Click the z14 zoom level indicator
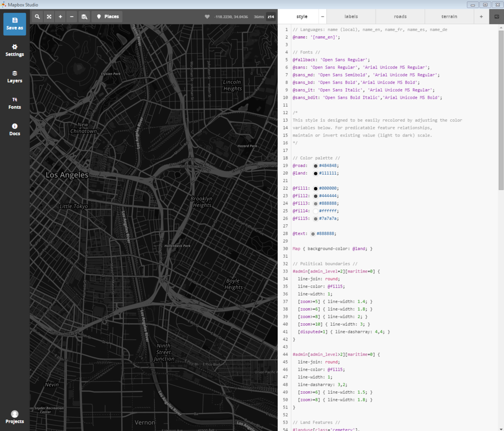This screenshot has height=431, width=504. (271, 17)
